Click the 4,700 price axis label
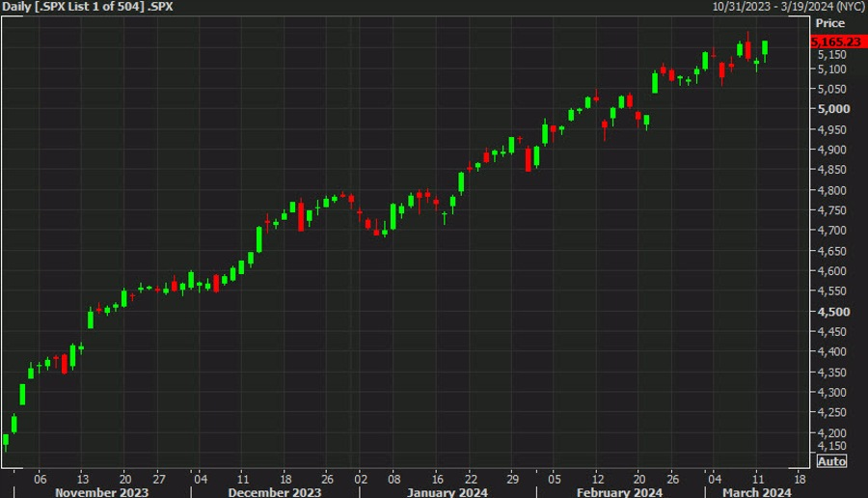The width and height of the screenshot is (868, 498). 832,230
